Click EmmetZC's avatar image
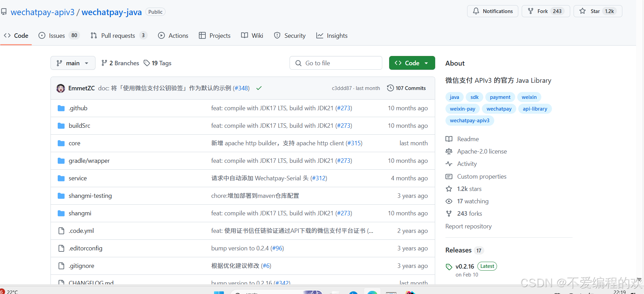This screenshot has width=644, height=294. 61,88
